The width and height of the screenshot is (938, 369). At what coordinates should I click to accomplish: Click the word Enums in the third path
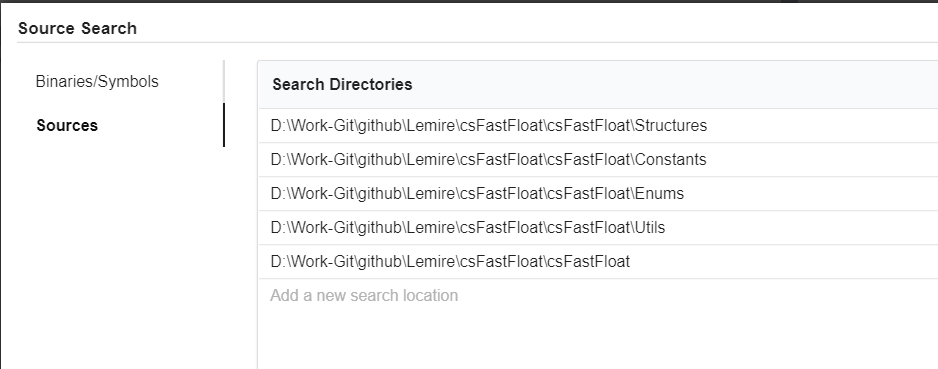coord(659,194)
